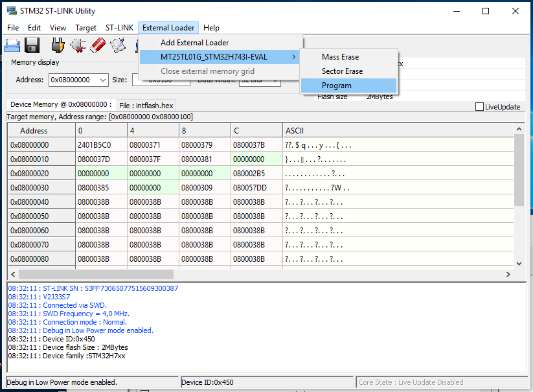Click log line ST-LINK SN serial number

pyautogui.click(x=93, y=288)
